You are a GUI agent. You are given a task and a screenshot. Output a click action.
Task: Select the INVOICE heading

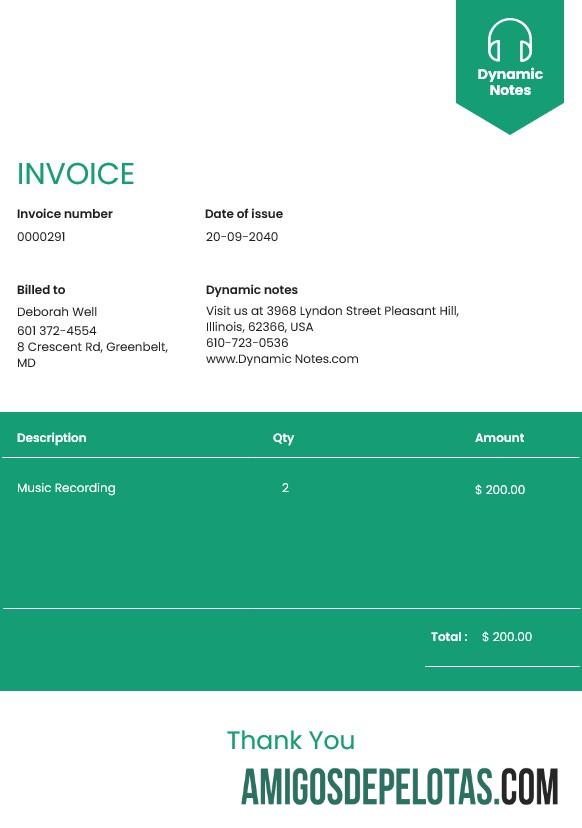(76, 174)
